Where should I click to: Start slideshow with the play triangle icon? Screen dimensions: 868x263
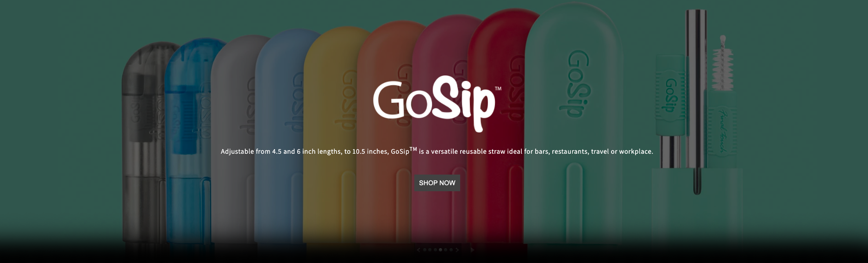coord(473,250)
